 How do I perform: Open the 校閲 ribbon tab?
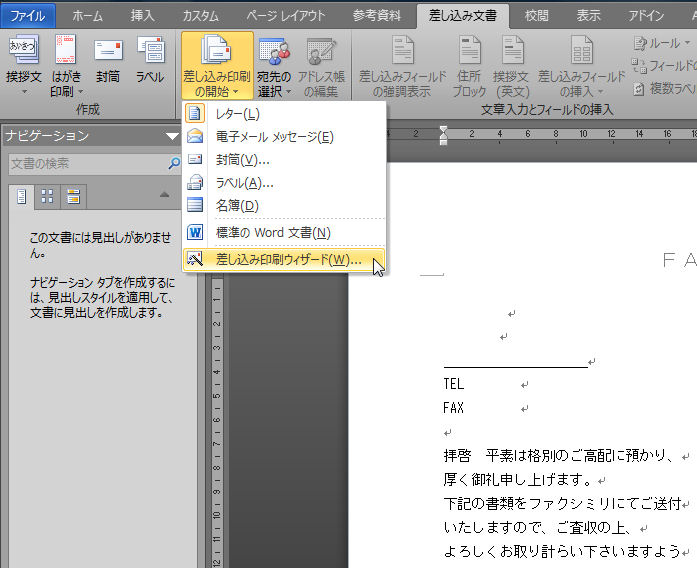pyautogui.click(x=537, y=16)
